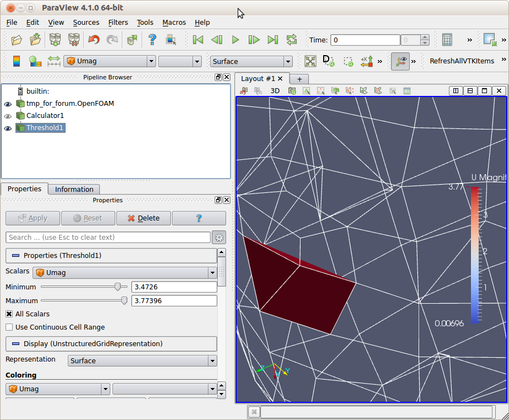
Task: Open the Surface representation dropdown in the toolbar
Action: click(251, 61)
